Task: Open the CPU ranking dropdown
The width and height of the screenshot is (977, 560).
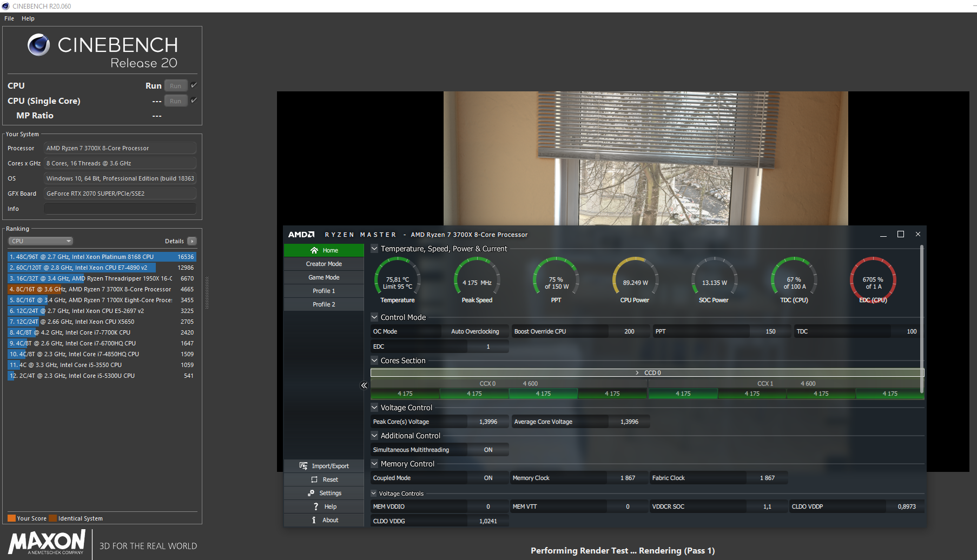Action: point(41,241)
